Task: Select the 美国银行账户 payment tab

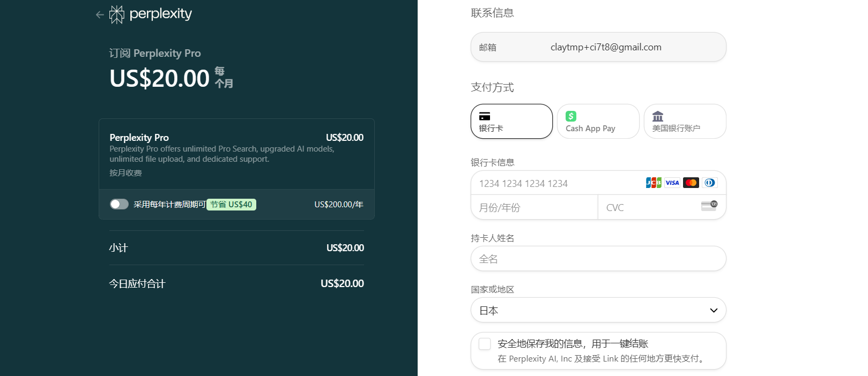Action: [x=685, y=121]
